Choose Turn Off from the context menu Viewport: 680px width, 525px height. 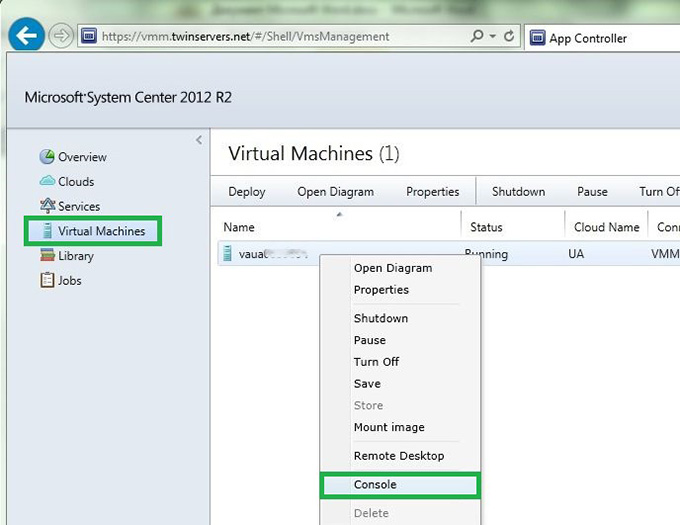[x=376, y=362]
